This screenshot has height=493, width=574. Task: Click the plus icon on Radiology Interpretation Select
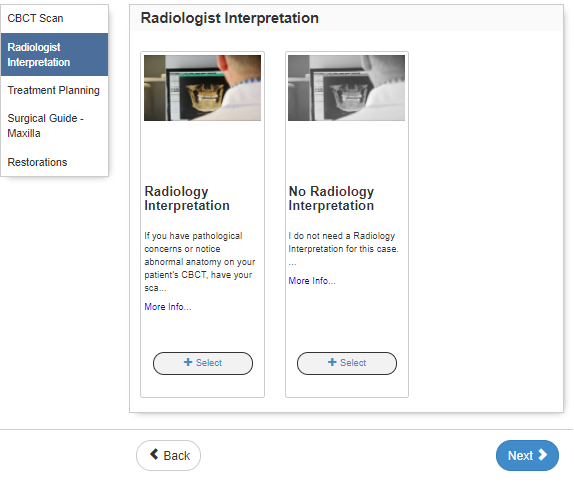pyautogui.click(x=188, y=362)
